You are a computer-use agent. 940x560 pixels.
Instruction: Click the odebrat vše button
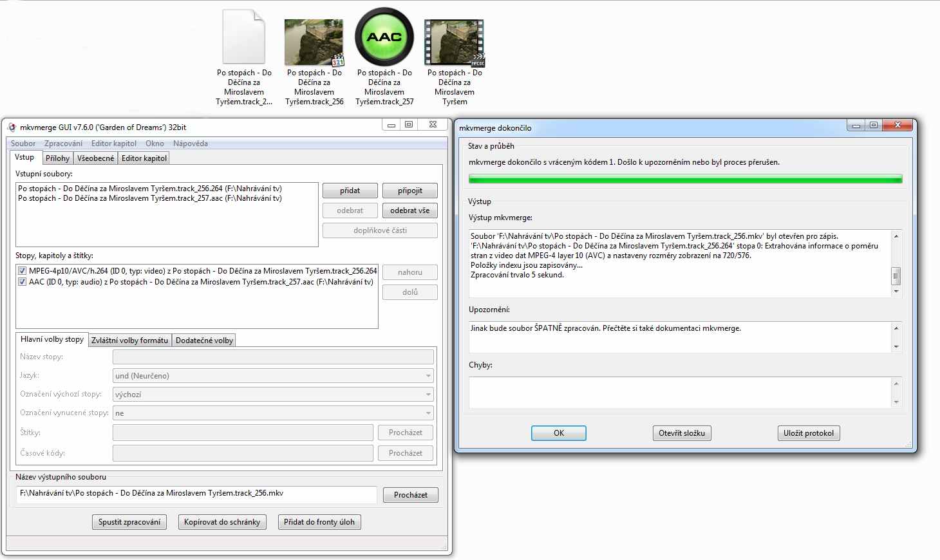pos(410,210)
